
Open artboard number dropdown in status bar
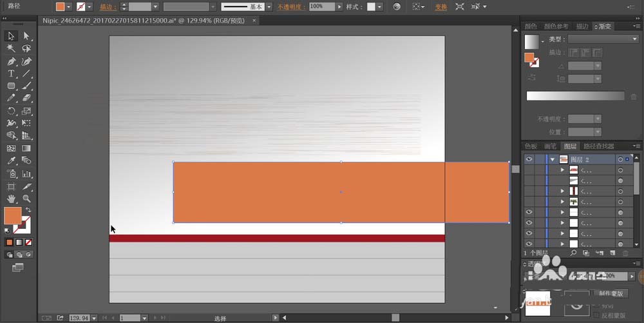[144, 318]
